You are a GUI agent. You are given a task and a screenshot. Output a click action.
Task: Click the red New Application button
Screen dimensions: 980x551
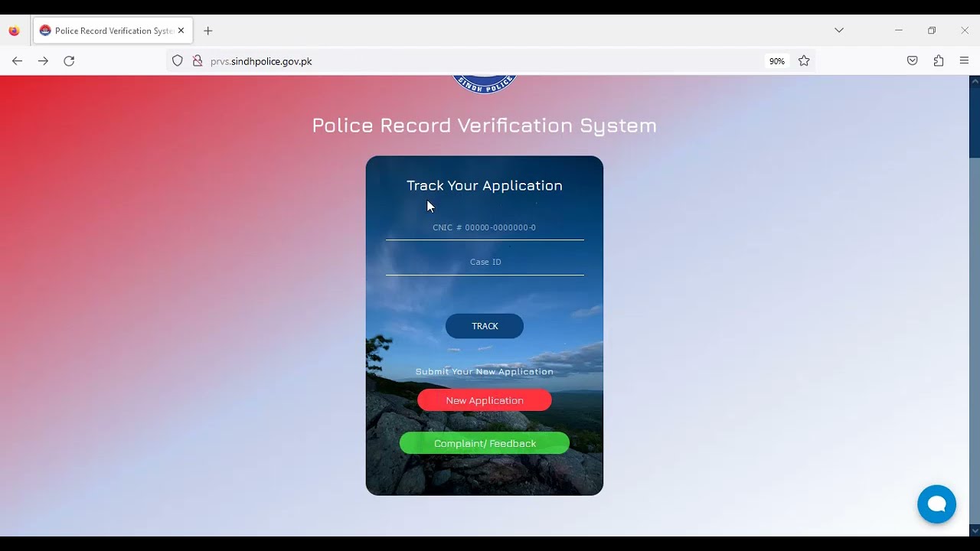pyautogui.click(x=485, y=400)
